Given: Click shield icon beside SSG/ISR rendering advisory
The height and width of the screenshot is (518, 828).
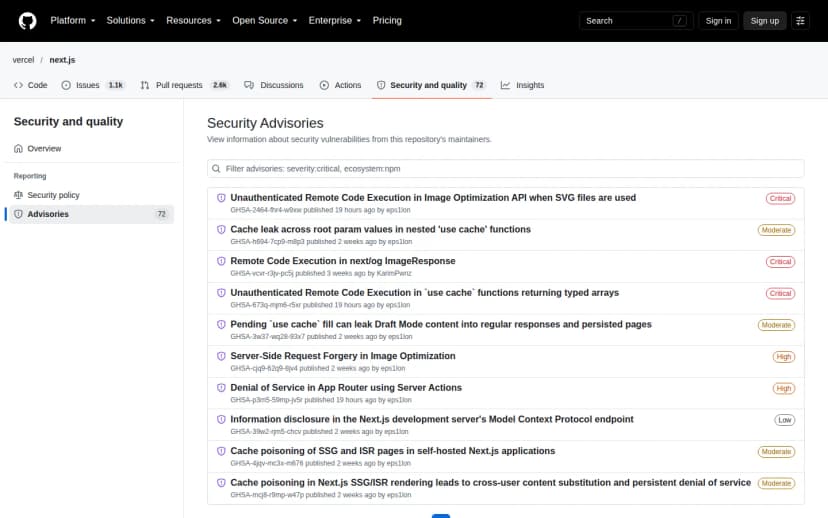Looking at the screenshot, I should tap(221, 483).
